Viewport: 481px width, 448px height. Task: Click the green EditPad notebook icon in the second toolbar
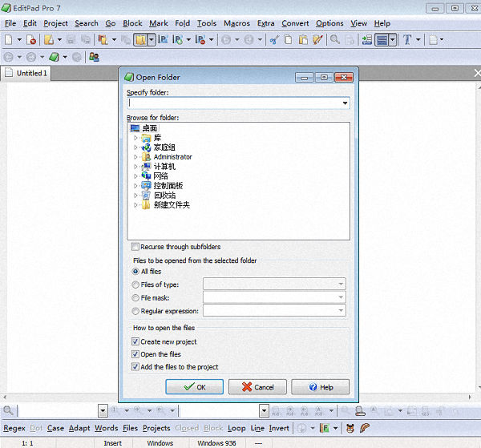(54, 57)
